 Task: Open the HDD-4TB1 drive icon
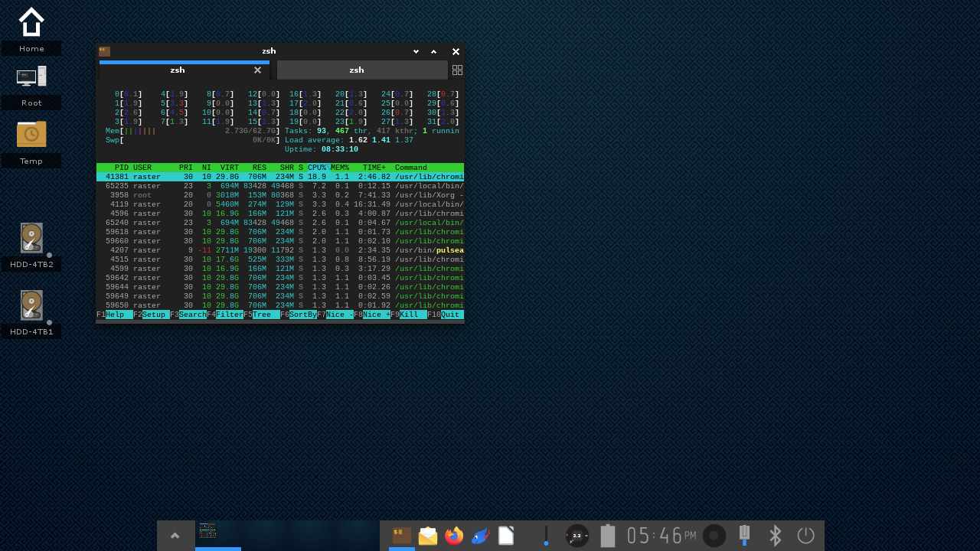click(x=31, y=304)
